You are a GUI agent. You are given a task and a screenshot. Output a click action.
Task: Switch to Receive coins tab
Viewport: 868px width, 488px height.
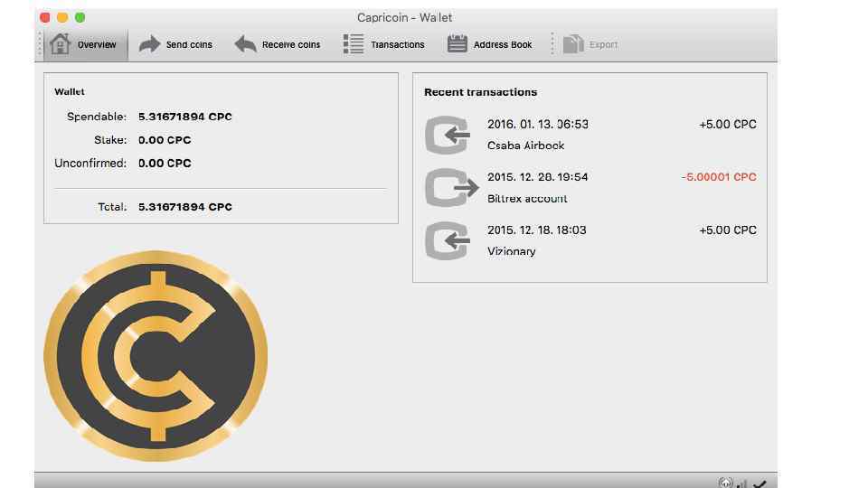(278, 44)
